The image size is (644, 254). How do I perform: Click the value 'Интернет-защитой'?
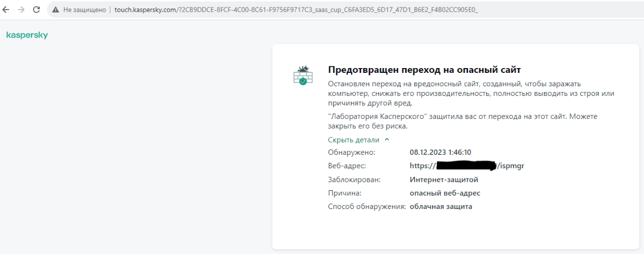click(x=444, y=180)
